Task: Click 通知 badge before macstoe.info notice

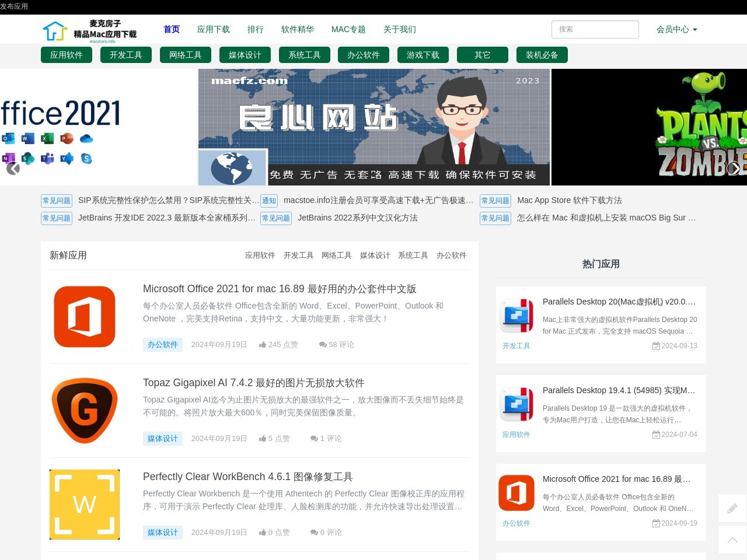Action: [x=269, y=201]
